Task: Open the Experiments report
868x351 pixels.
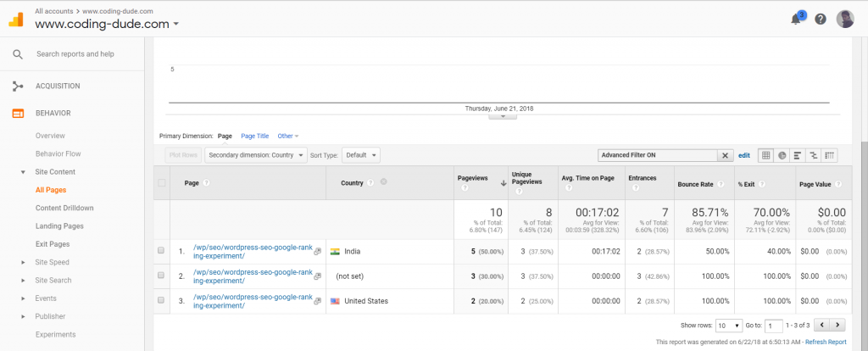Action: [56, 334]
